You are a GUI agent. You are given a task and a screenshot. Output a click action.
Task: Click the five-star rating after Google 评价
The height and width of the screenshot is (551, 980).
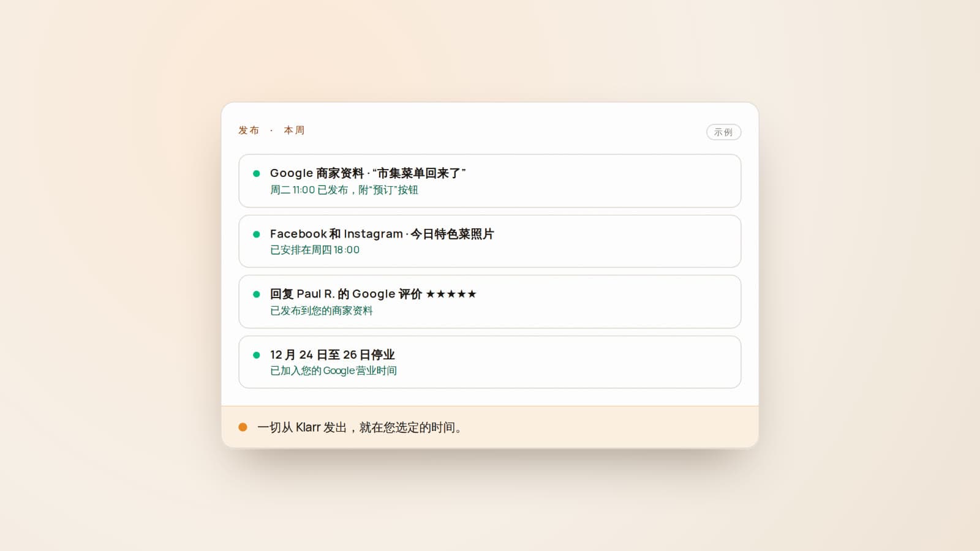pos(451,294)
